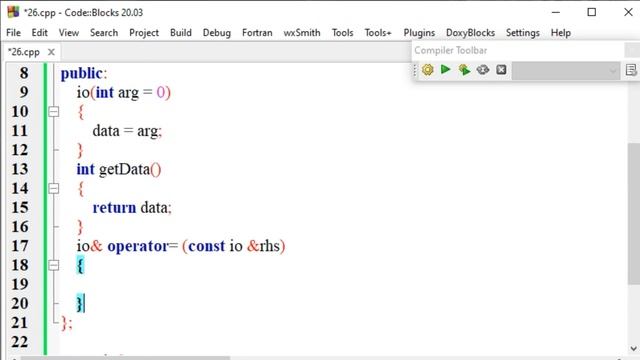This screenshot has height=360, width=640.
Task: Click the 'Compiler Toolbar' title
Action: pos(451,50)
